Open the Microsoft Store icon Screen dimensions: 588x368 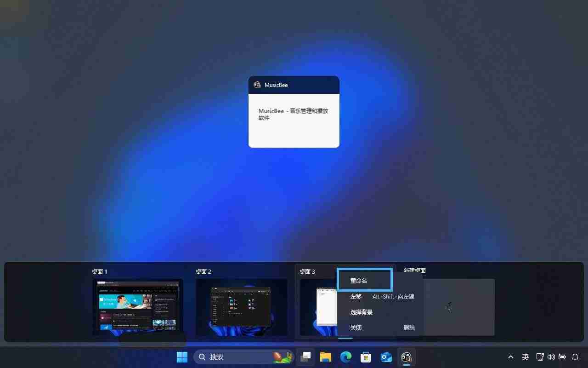[365, 356]
